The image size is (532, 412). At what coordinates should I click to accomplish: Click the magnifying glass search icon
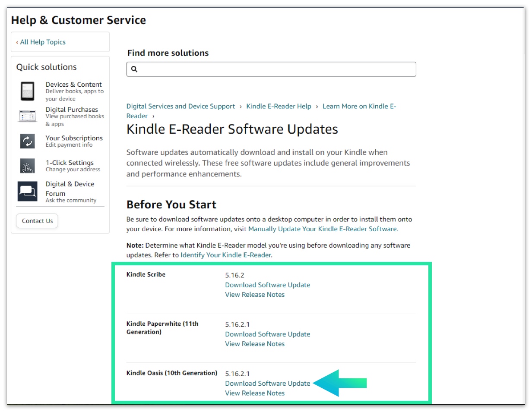134,69
